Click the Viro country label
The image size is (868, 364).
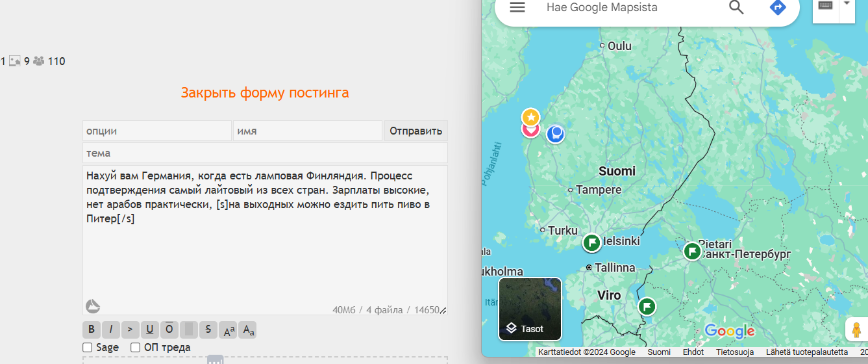(609, 295)
